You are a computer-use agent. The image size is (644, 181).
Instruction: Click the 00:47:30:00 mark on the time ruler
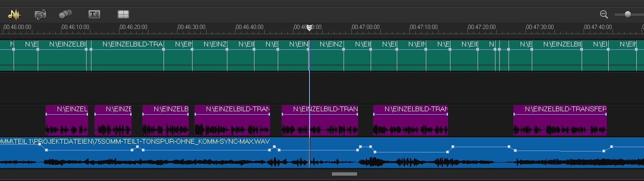click(540, 27)
